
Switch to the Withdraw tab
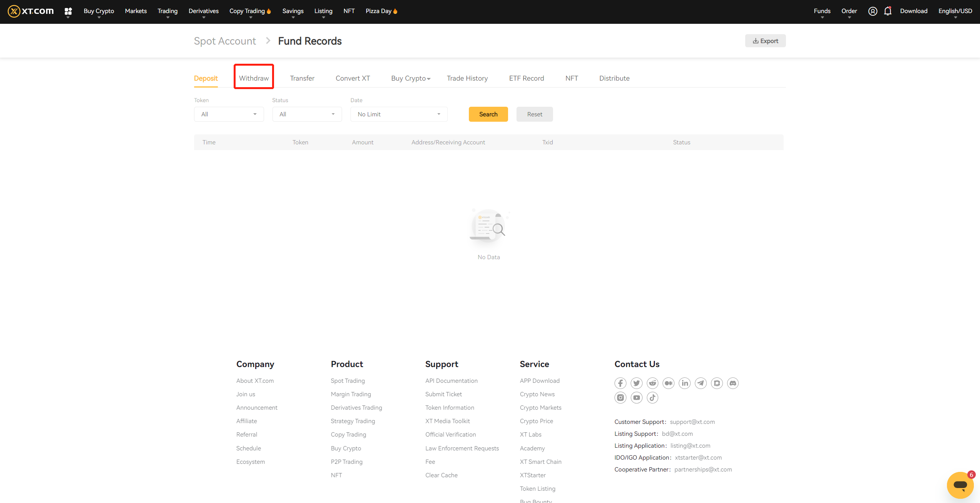[254, 78]
